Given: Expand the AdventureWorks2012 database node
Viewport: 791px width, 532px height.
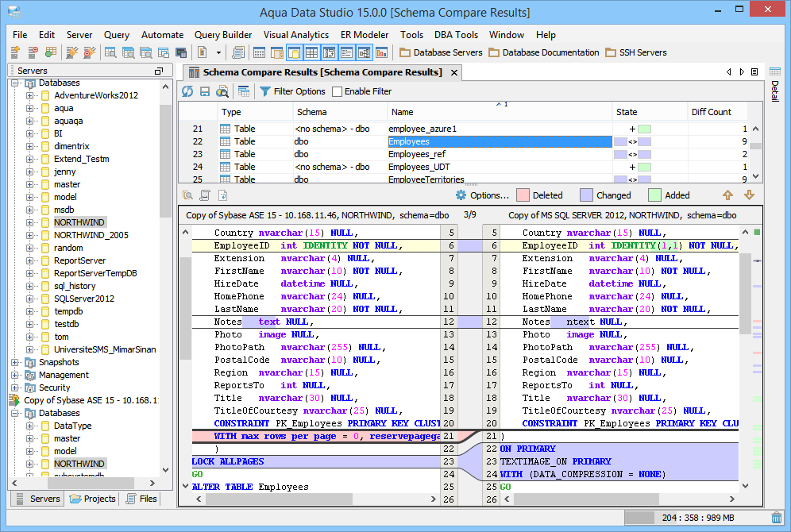Looking at the screenshot, I should 30,95.
